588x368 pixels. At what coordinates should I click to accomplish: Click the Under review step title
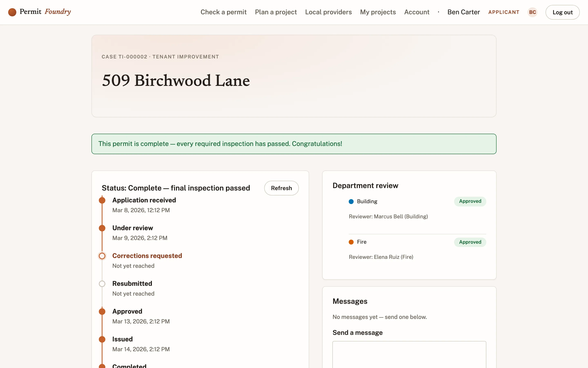pos(133,228)
